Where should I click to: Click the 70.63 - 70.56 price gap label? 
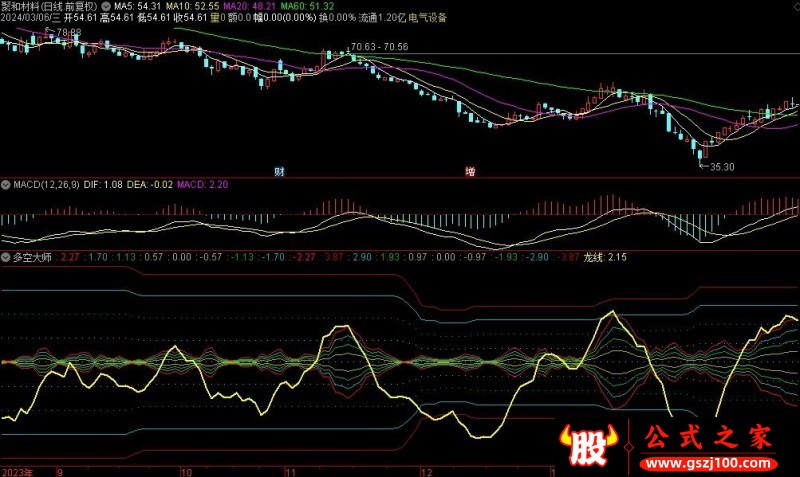[x=379, y=47]
